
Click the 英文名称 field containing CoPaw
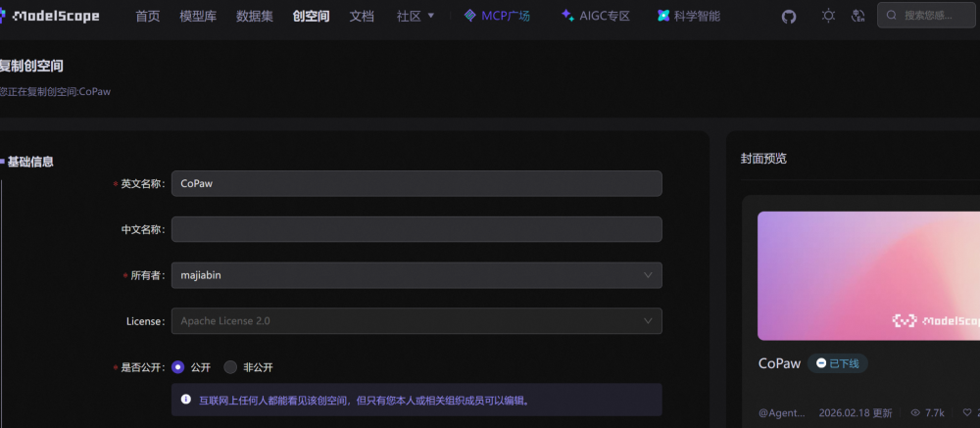(x=416, y=184)
